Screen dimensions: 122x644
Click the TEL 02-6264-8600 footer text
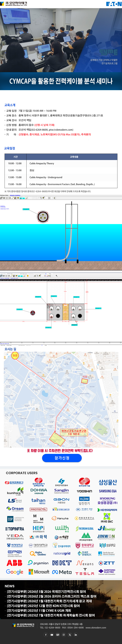pos(50,627)
